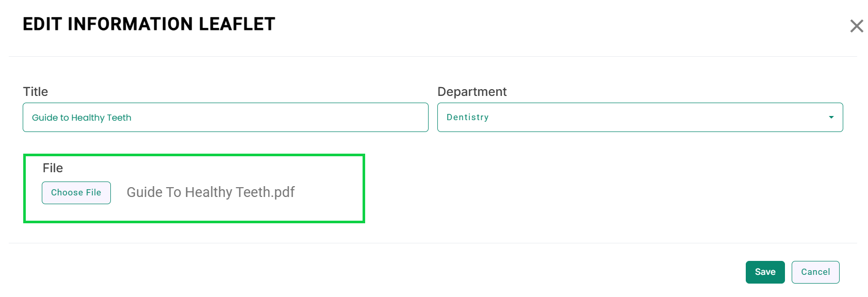Click into the Title input field
The height and width of the screenshot is (297, 868).
(225, 118)
